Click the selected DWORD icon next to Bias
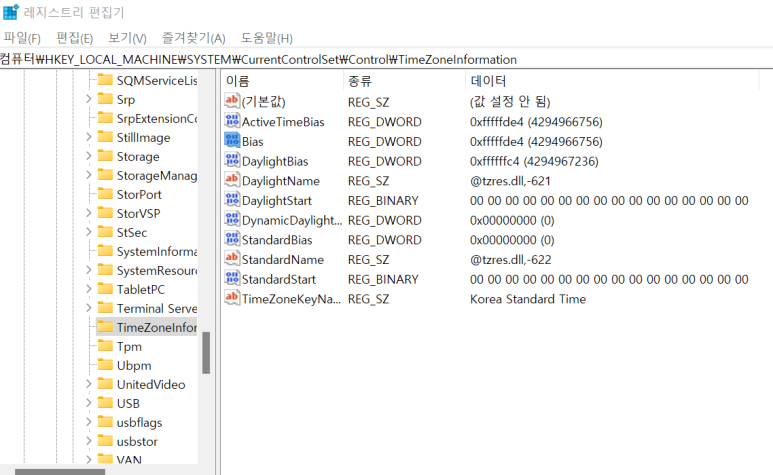The height and width of the screenshot is (475, 773). [x=232, y=140]
